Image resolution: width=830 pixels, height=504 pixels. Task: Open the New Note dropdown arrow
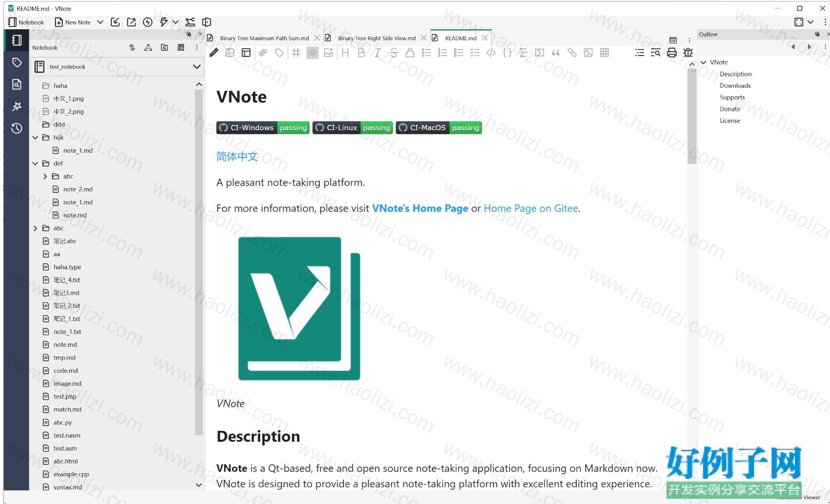[x=100, y=22]
